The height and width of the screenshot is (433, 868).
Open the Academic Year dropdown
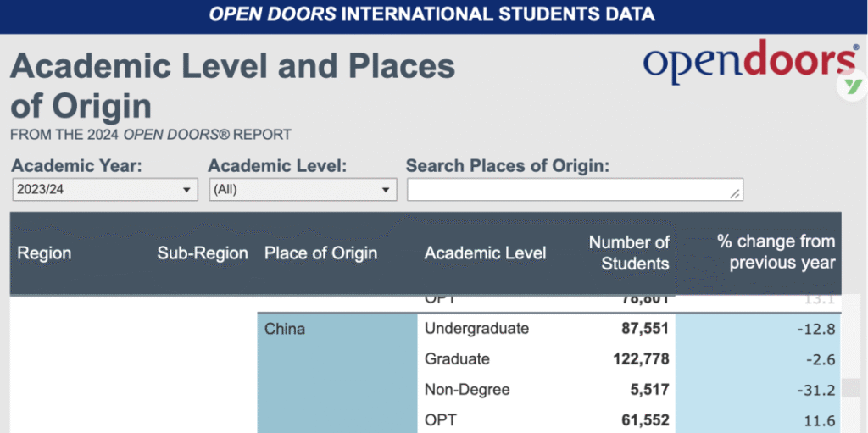click(x=105, y=190)
